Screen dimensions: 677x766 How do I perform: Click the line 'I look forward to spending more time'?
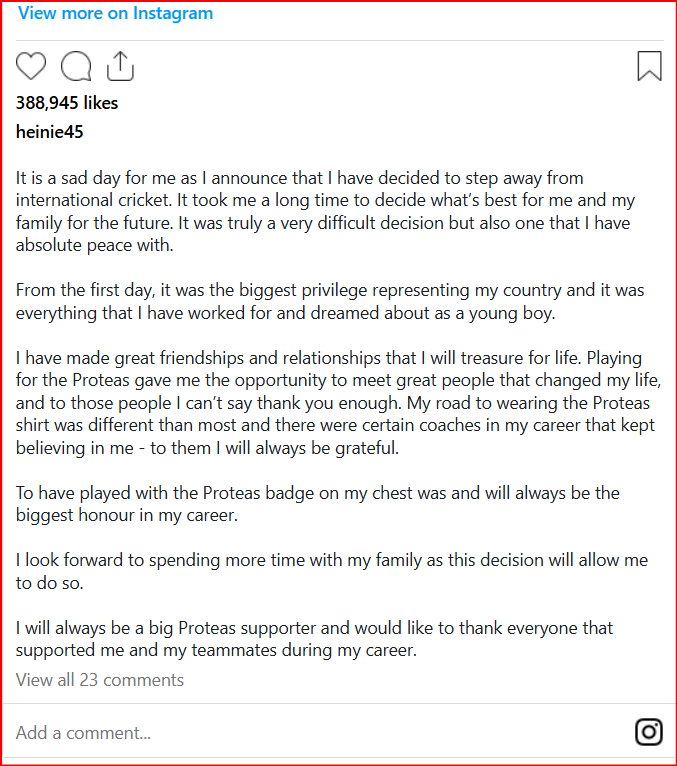coord(332,560)
